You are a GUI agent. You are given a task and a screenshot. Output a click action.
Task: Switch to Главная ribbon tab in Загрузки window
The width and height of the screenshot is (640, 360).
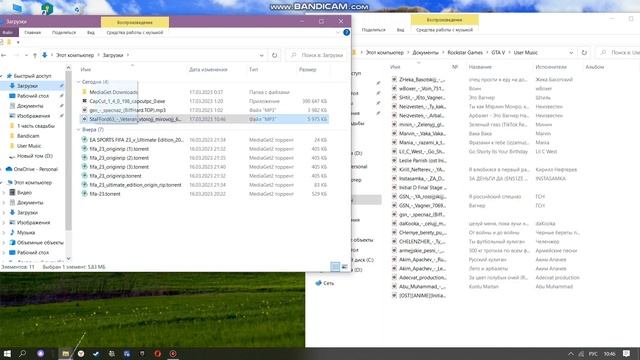pyautogui.click(x=33, y=32)
